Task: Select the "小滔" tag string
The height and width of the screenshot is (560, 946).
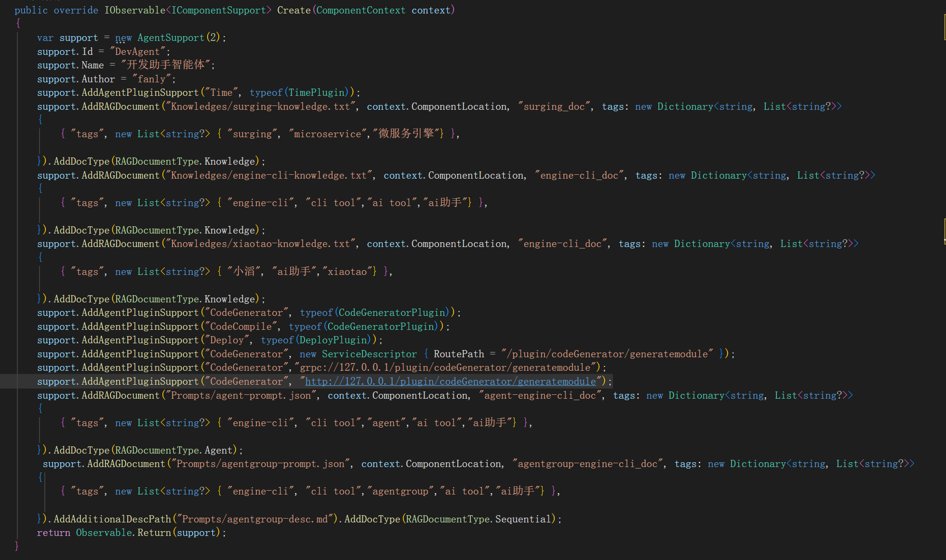Action: click(x=244, y=272)
